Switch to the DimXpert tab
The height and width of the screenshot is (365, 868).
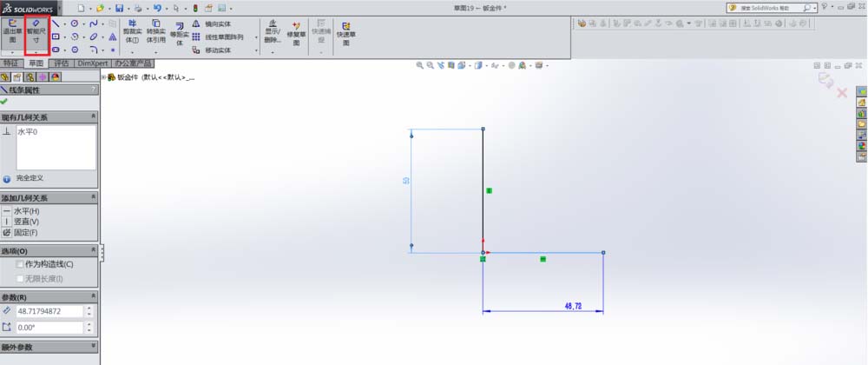(x=93, y=63)
